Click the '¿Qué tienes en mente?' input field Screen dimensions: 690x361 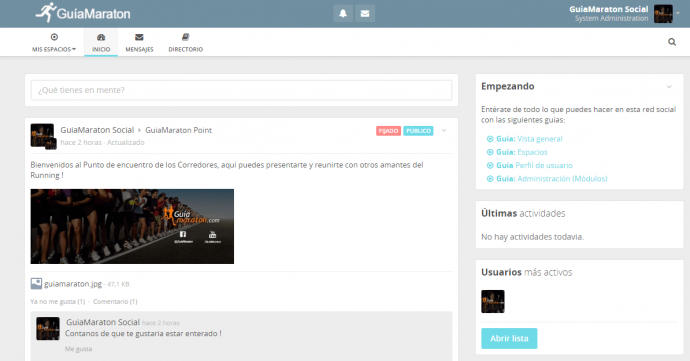tap(241, 90)
